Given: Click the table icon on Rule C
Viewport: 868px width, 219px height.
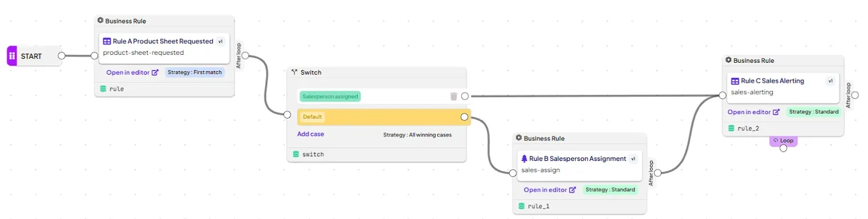Looking at the screenshot, I should point(735,81).
